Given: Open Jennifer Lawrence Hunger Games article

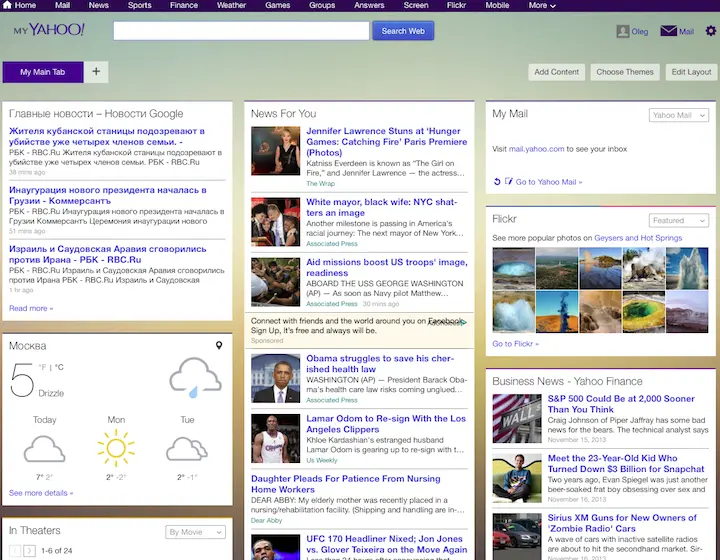Looking at the screenshot, I should pos(387,142).
